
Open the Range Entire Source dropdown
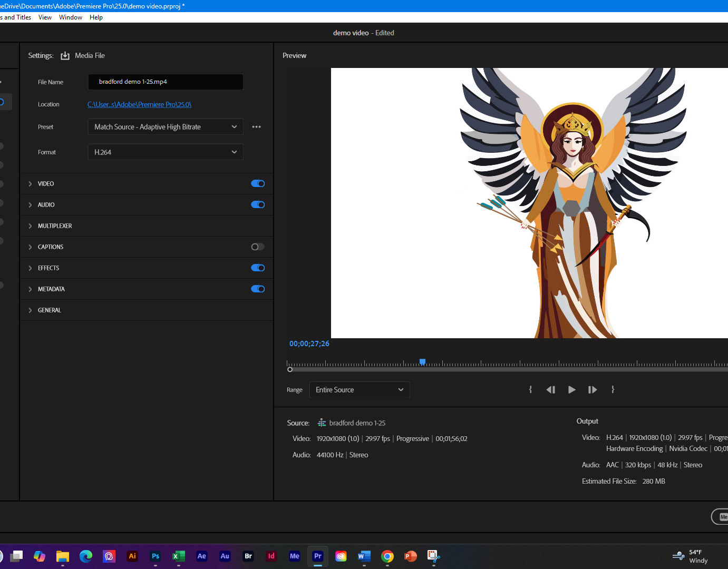[360, 390]
